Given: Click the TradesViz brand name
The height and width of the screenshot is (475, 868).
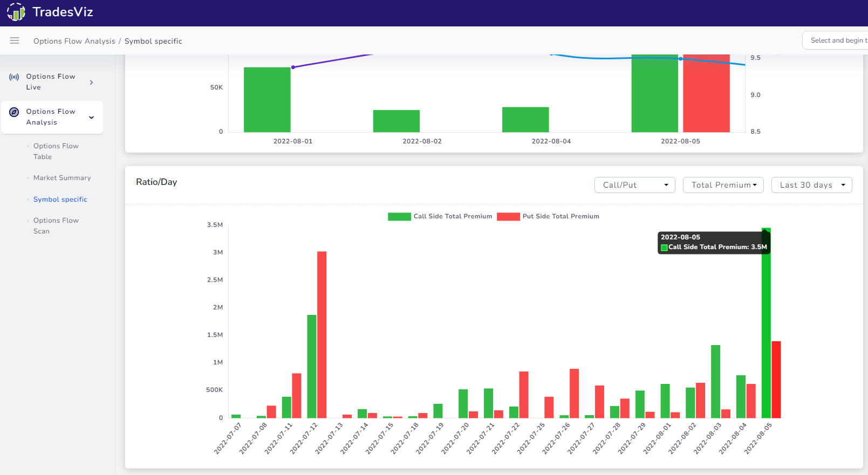Looking at the screenshot, I should tap(63, 12).
